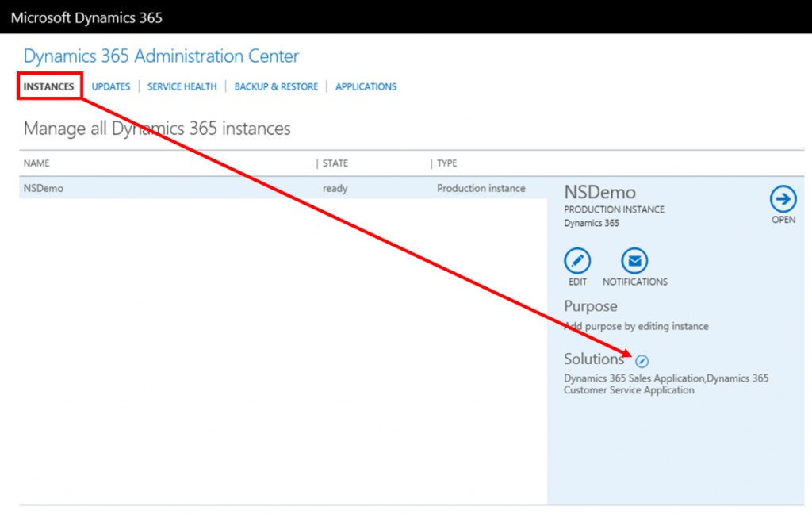Click the 'Manage all Dynamics 365 instances' heading
The image size is (812, 518).
coord(157,128)
